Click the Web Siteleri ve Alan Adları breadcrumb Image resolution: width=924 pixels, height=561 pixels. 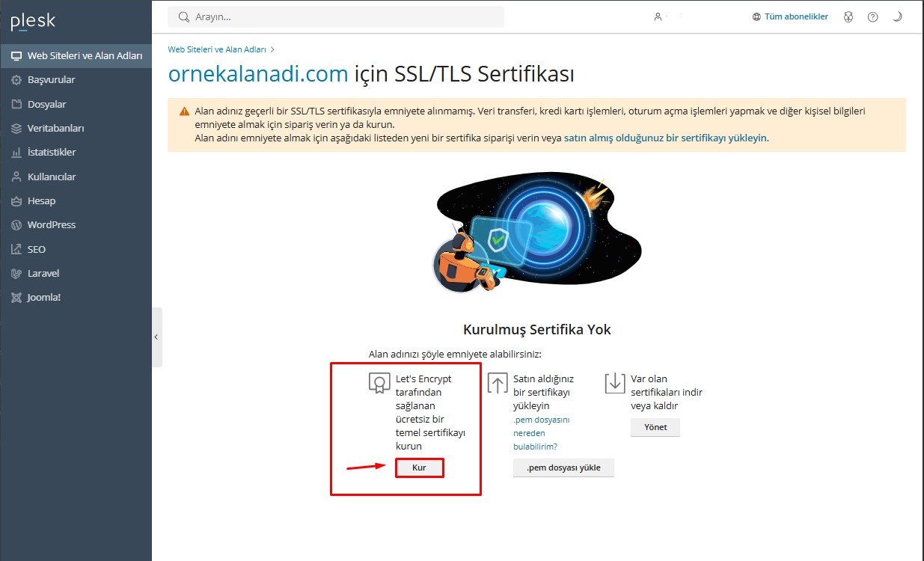click(216, 49)
